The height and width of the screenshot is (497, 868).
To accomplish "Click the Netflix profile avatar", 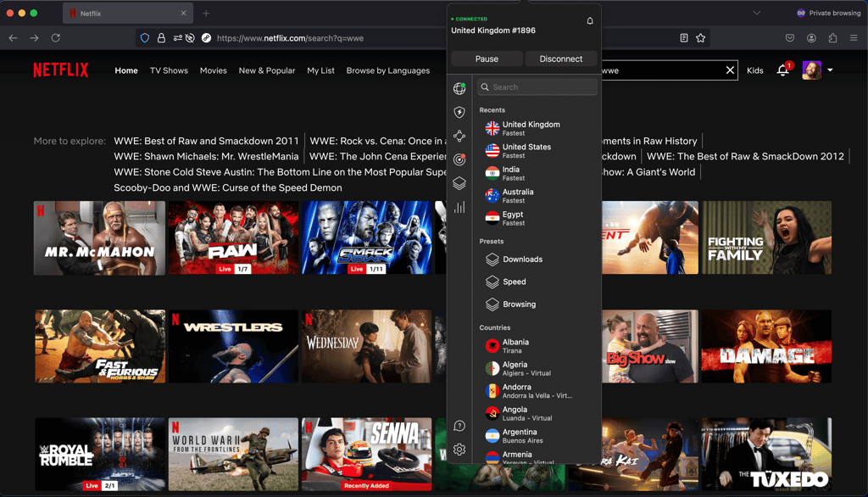I will tap(811, 70).
